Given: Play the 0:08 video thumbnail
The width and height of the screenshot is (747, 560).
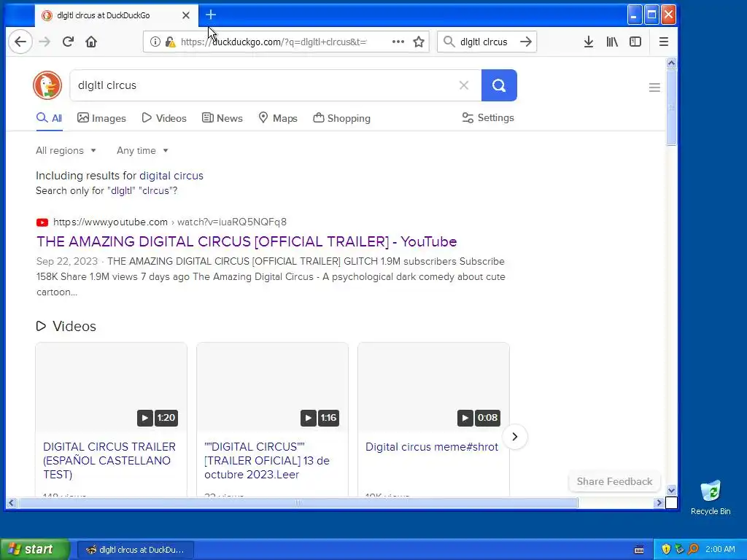Looking at the screenshot, I should pyautogui.click(x=433, y=387).
